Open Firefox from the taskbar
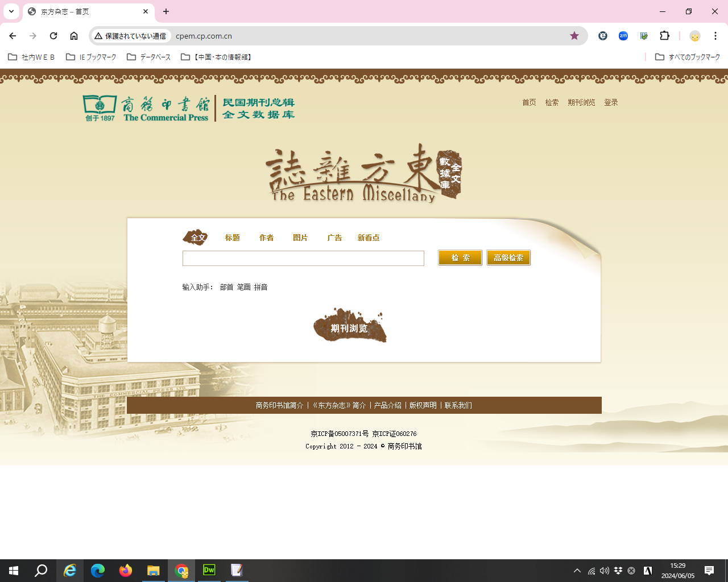 [125, 570]
